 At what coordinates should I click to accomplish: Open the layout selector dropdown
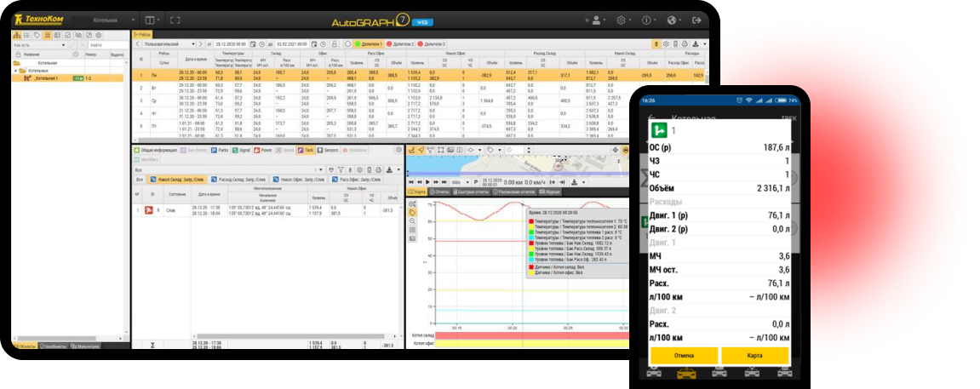[x=151, y=20]
